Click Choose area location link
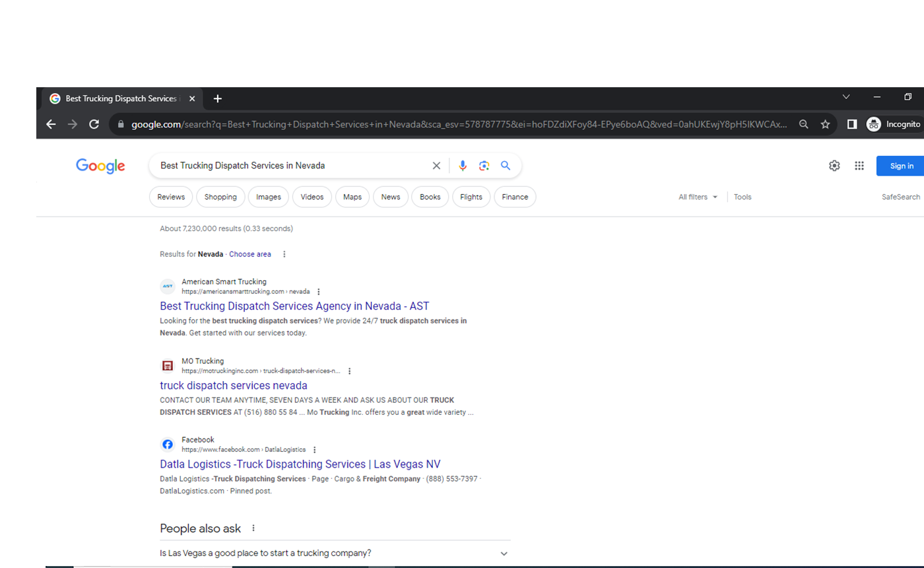 point(250,254)
